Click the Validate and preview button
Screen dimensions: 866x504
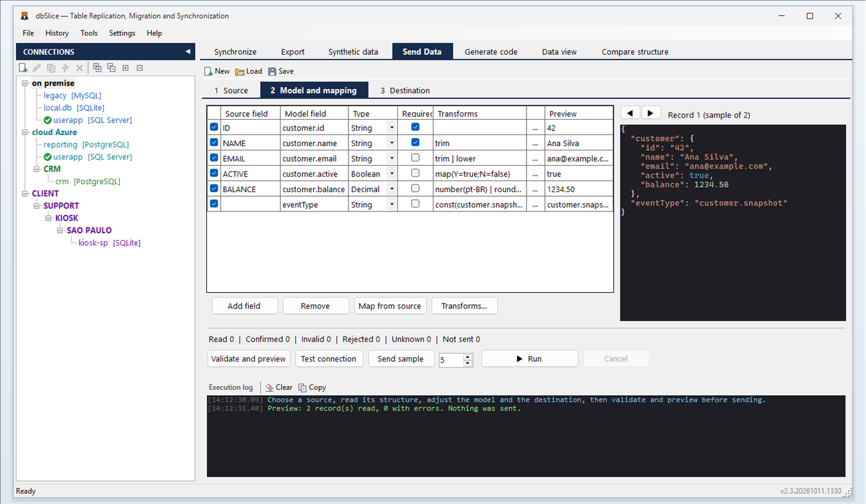coord(249,359)
